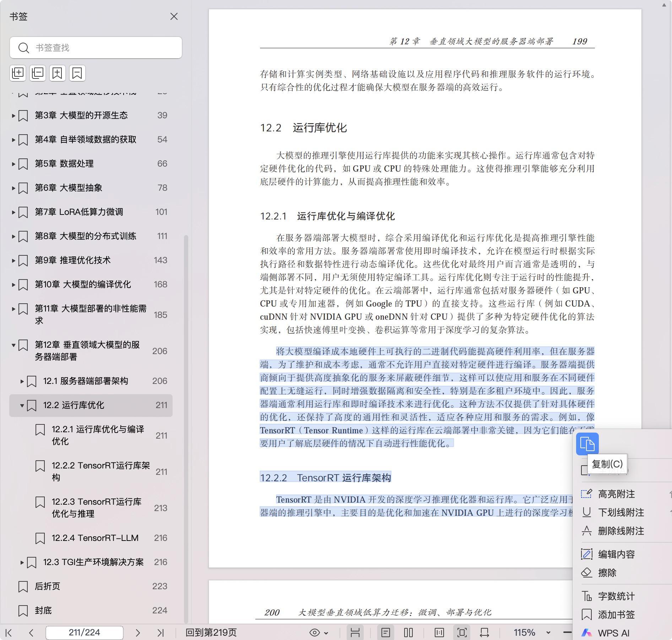Jump to the last page arrow

pyautogui.click(x=161, y=633)
